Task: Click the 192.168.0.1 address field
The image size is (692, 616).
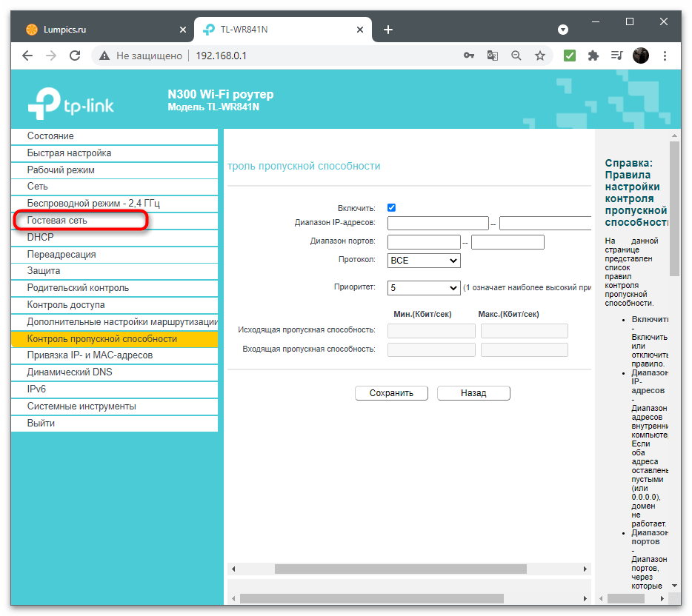Action: (x=221, y=56)
